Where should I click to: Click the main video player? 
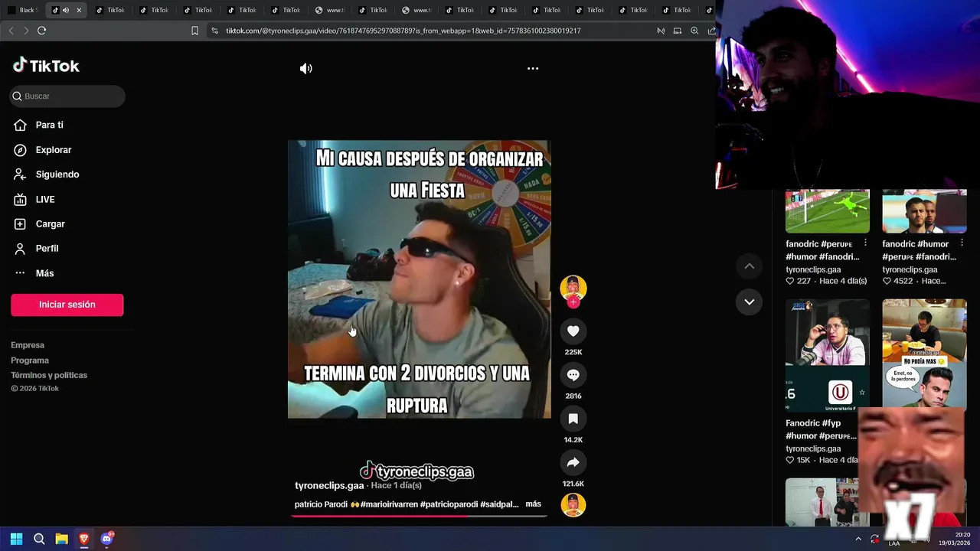pyautogui.click(x=419, y=279)
